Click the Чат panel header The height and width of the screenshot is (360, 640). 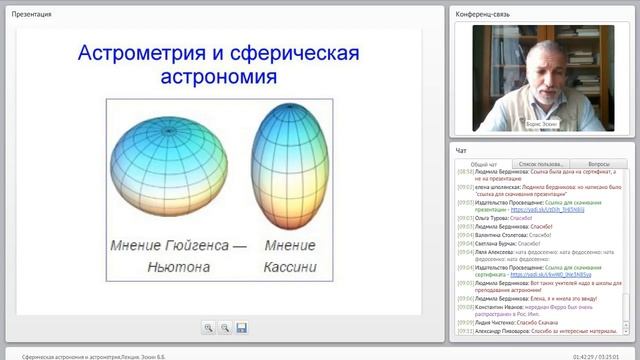tap(461, 151)
